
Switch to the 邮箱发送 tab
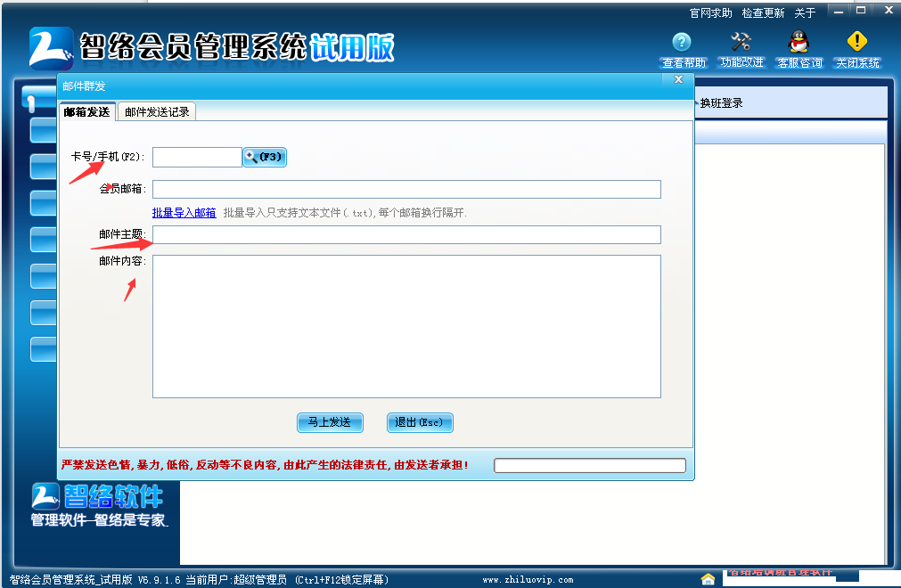coord(87,112)
